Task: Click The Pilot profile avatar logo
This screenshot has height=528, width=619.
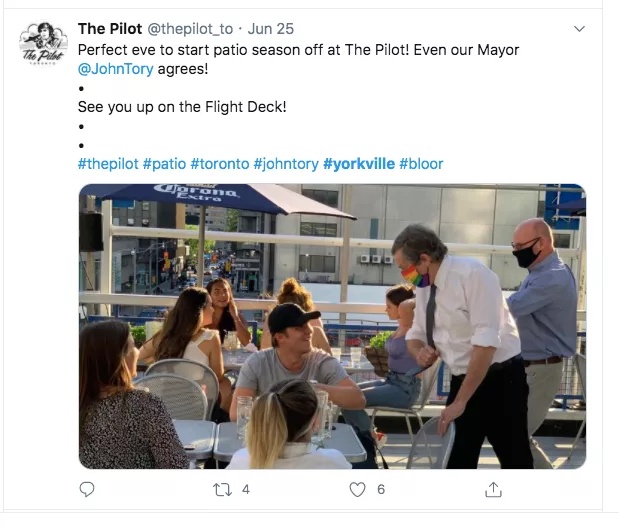Action: pos(43,43)
